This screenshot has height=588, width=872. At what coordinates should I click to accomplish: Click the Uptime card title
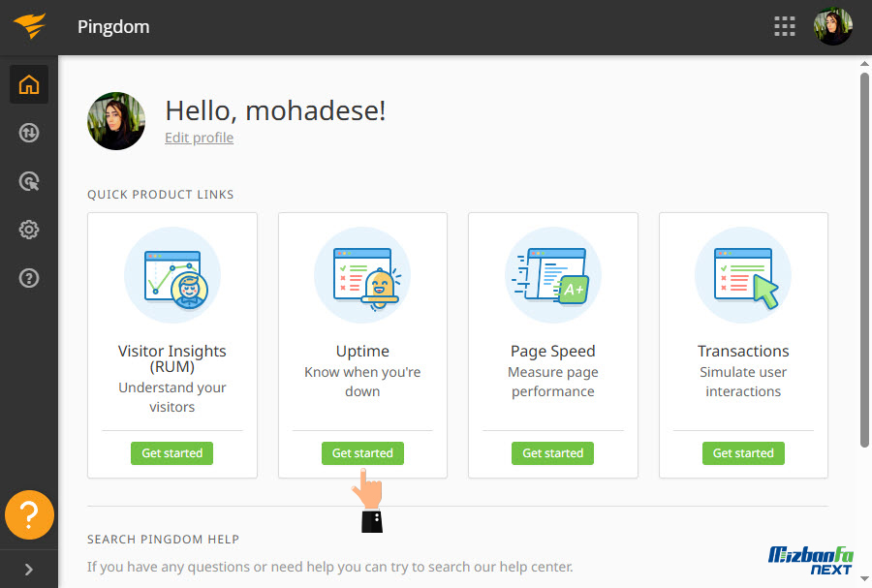coord(362,352)
